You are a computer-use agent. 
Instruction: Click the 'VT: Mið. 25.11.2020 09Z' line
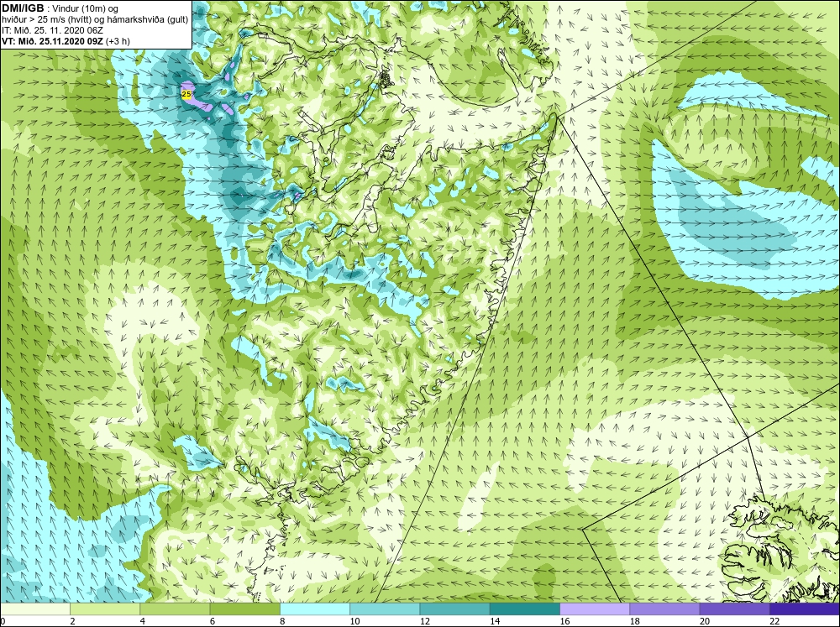pos(66,40)
